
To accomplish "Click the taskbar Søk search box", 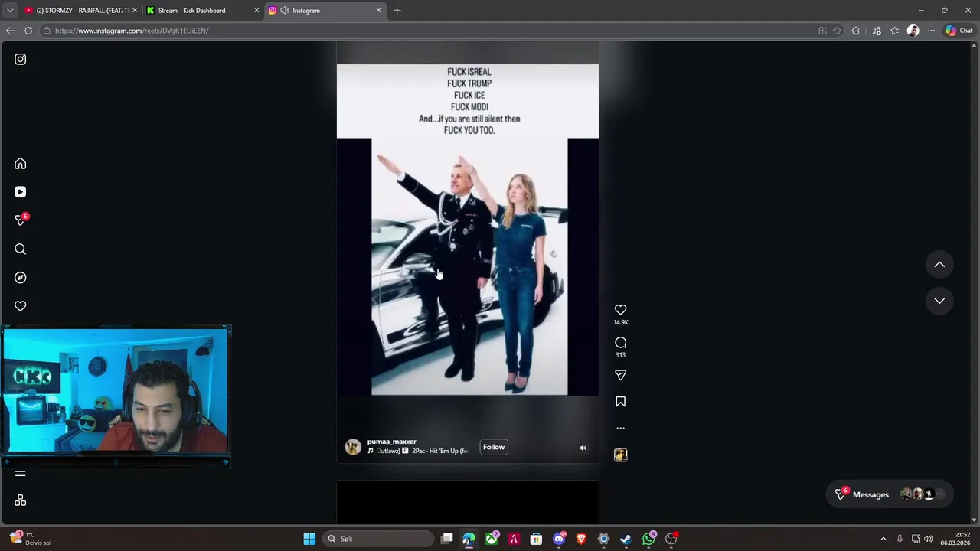I will [378, 539].
